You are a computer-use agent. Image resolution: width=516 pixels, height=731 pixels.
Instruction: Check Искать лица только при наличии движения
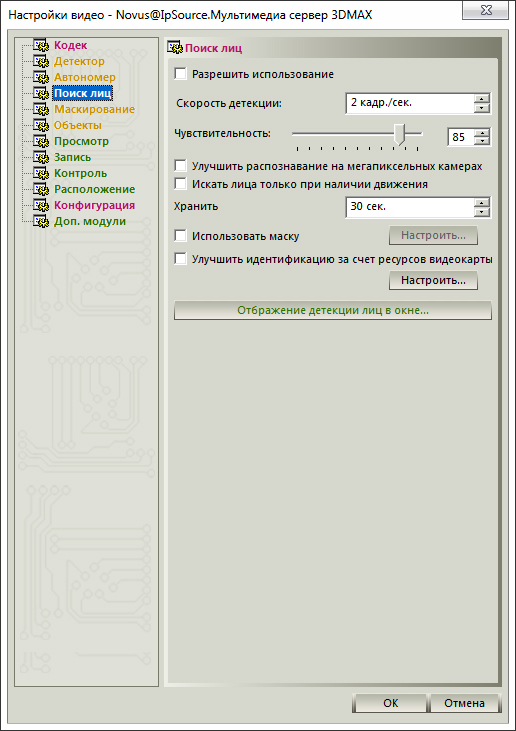coord(180,184)
